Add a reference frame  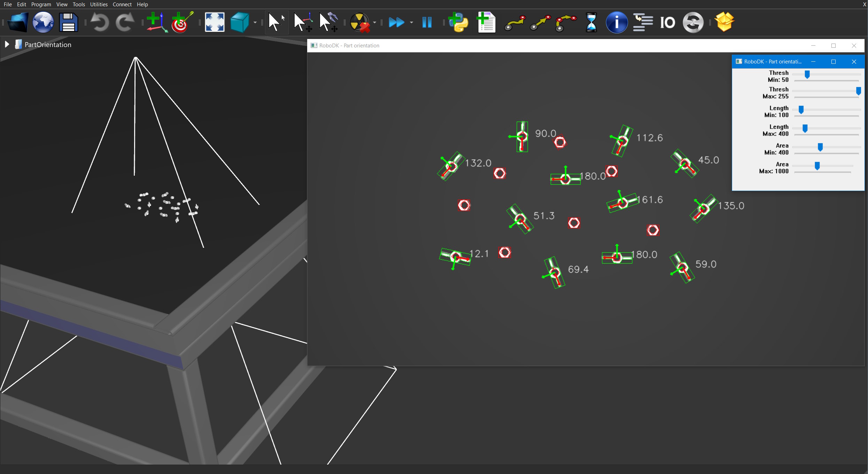(156, 23)
